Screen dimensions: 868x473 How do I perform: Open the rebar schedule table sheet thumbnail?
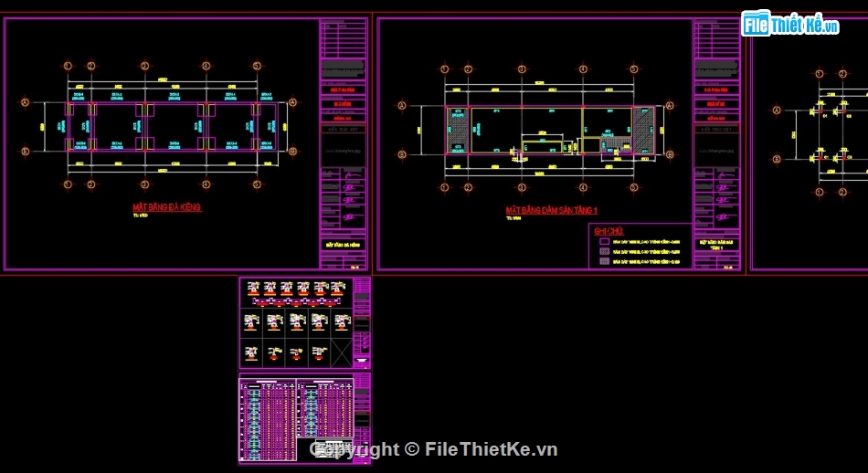pos(305,417)
